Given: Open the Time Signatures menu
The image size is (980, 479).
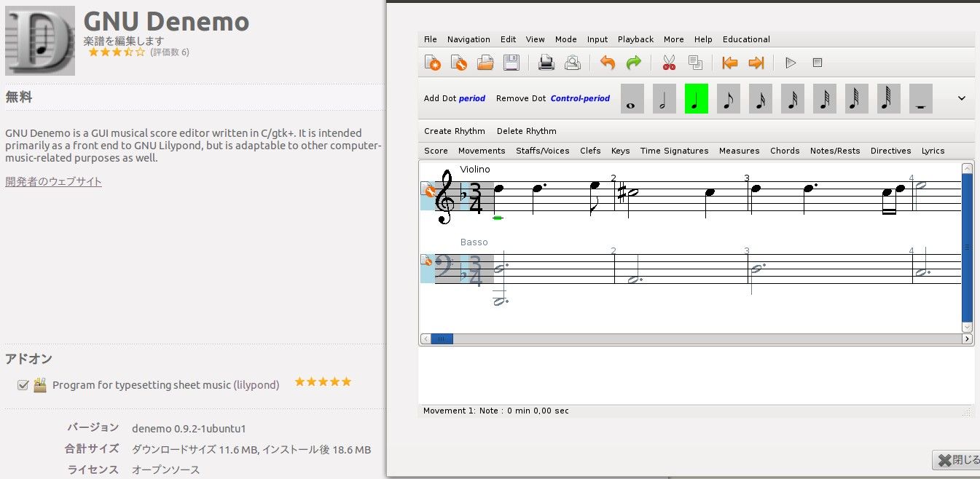Looking at the screenshot, I should pos(675,151).
